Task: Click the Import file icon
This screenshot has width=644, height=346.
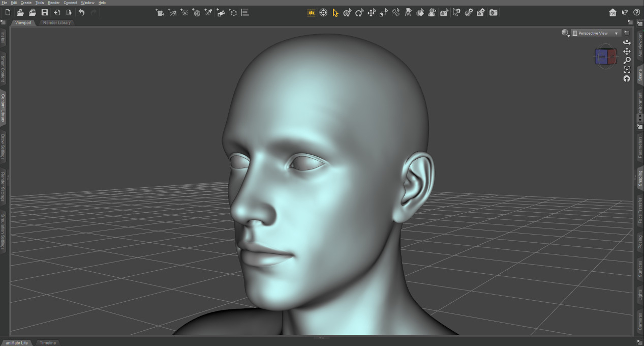Action: 57,13
